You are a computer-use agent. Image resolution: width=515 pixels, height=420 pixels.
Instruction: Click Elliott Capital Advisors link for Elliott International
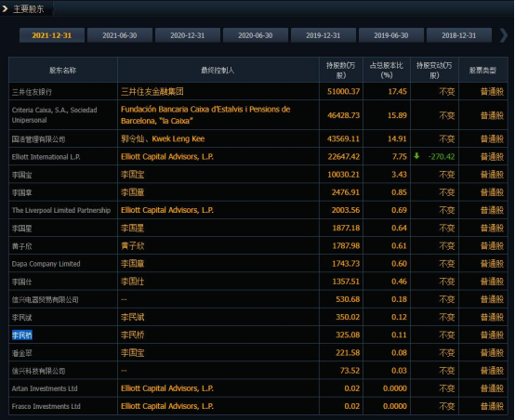click(167, 157)
